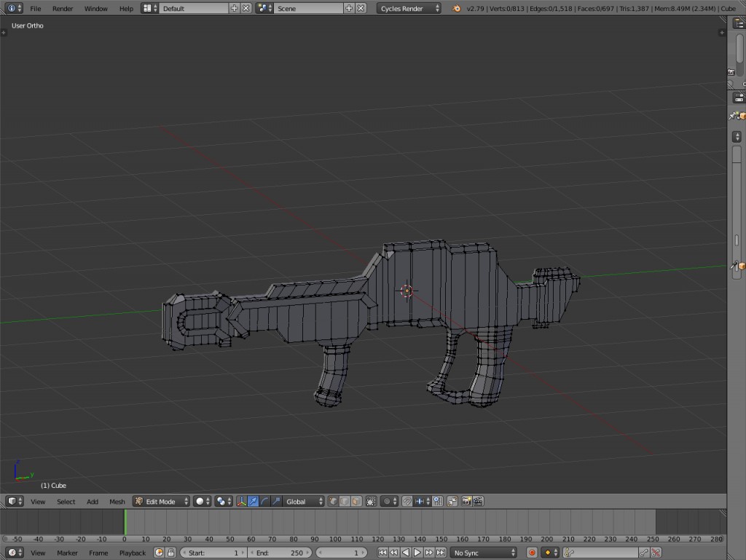The width and height of the screenshot is (746, 560).
Task: Click the OpenGL render image icon
Action: tap(467, 501)
